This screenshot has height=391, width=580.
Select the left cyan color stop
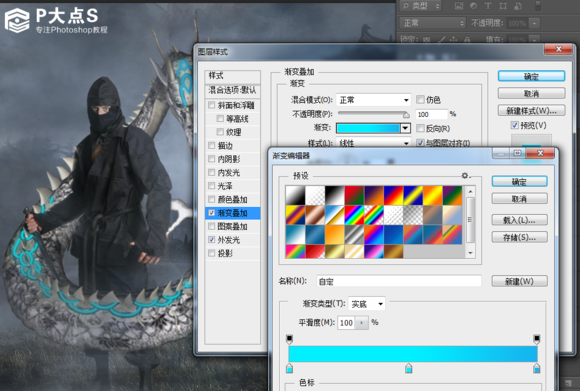point(290,368)
